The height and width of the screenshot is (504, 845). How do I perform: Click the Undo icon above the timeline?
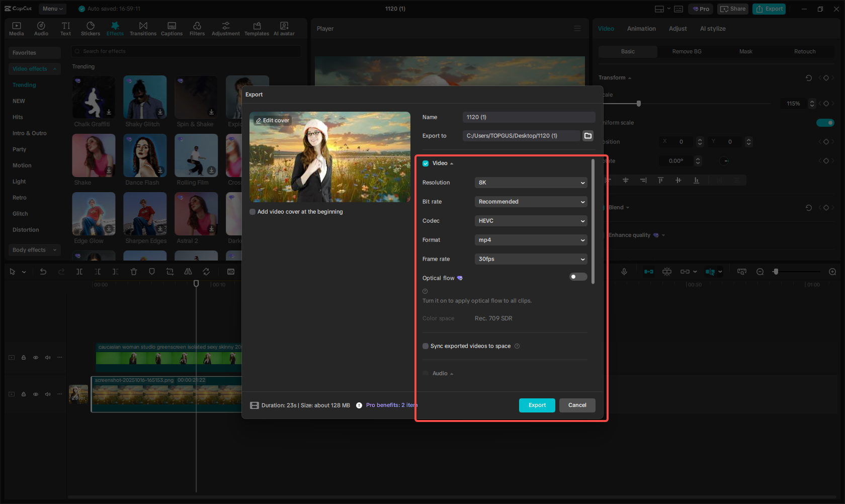[x=43, y=272]
